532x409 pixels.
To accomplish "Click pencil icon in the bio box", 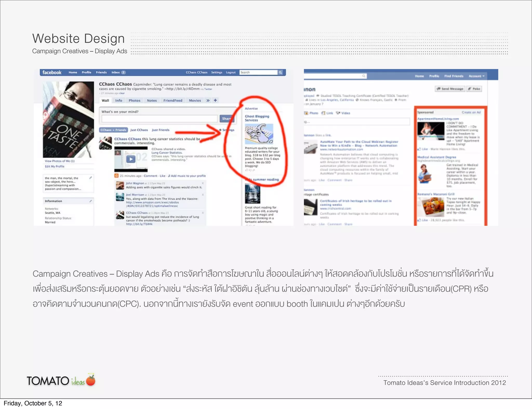I will click(x=90, y=178).
